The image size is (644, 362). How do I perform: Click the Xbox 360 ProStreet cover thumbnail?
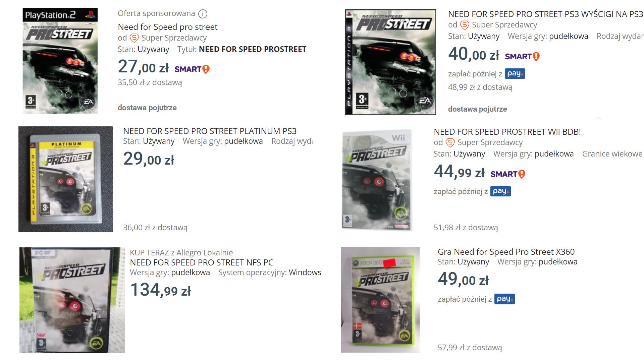coord(380,300)
